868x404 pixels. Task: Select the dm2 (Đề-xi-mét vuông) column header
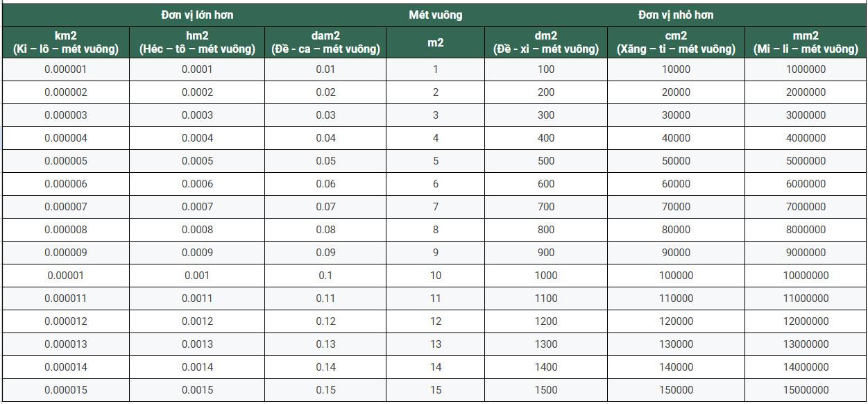point(546,42)
